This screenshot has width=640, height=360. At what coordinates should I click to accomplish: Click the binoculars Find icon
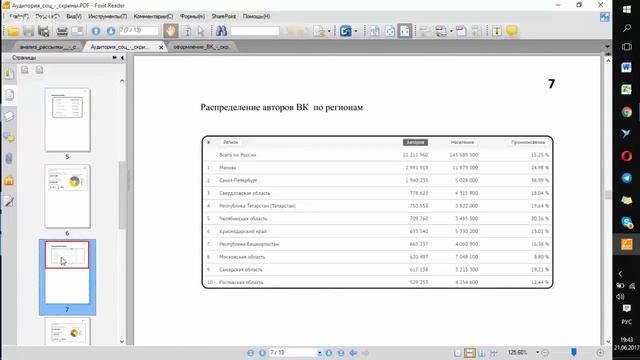click(x=221, y=31)
